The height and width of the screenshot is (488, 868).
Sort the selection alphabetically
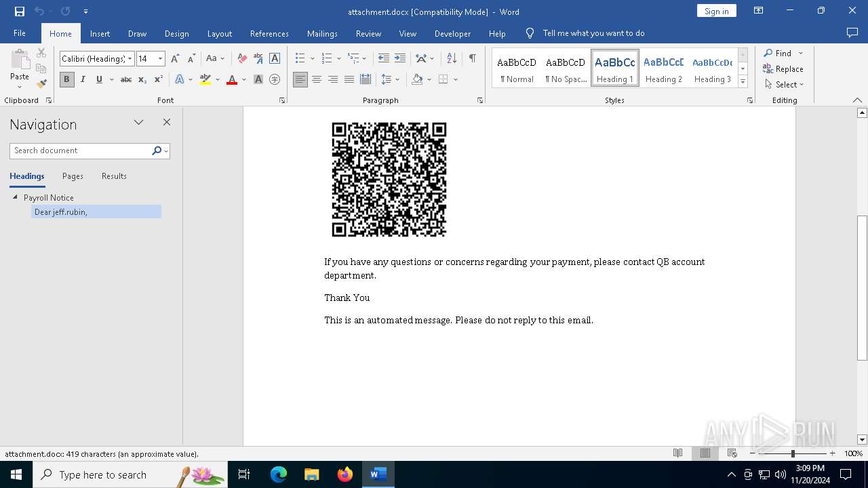coord(452,59)
